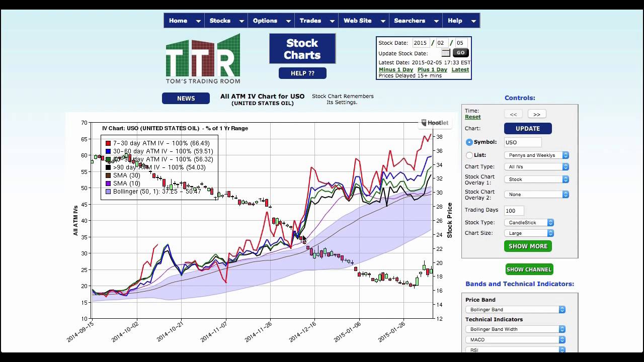Click the Minus 1 Day link

(396, 70)
